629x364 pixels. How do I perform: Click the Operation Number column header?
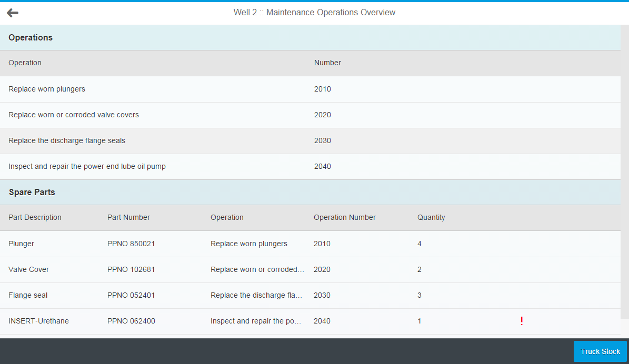click(x=345, y=217)
